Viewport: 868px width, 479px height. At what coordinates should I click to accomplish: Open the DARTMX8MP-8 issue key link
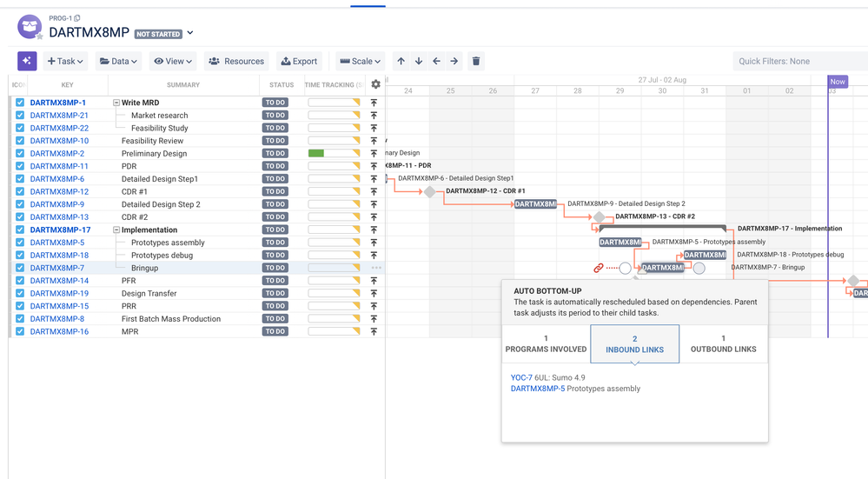click(x=57, y=319)
